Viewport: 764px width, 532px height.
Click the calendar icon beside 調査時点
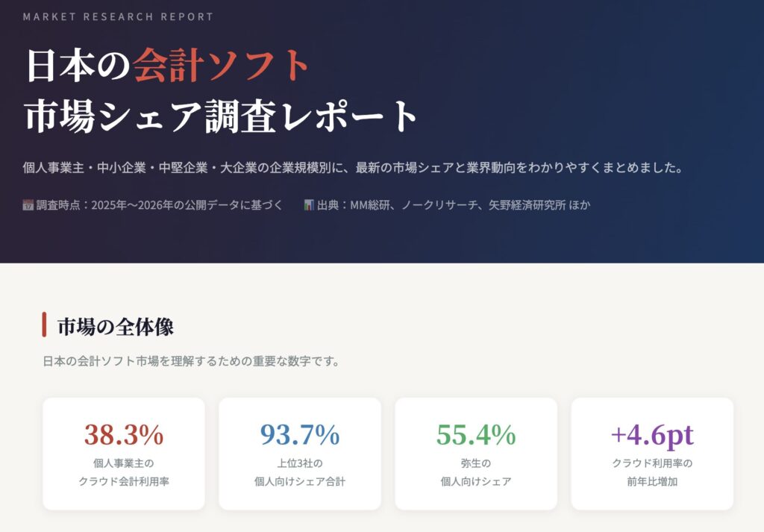[28, 204]
